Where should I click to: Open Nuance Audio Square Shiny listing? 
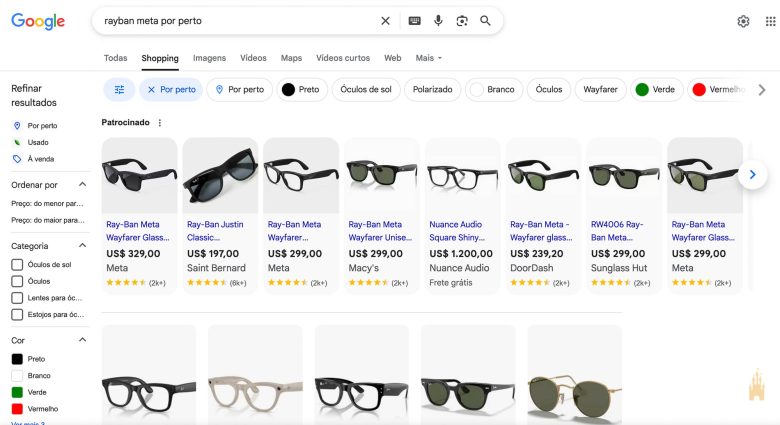[462, 214]
